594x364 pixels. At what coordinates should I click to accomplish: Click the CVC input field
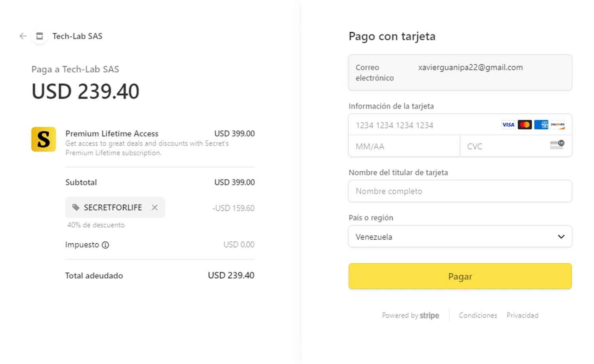pyautogui.click(x=503, y=146)
